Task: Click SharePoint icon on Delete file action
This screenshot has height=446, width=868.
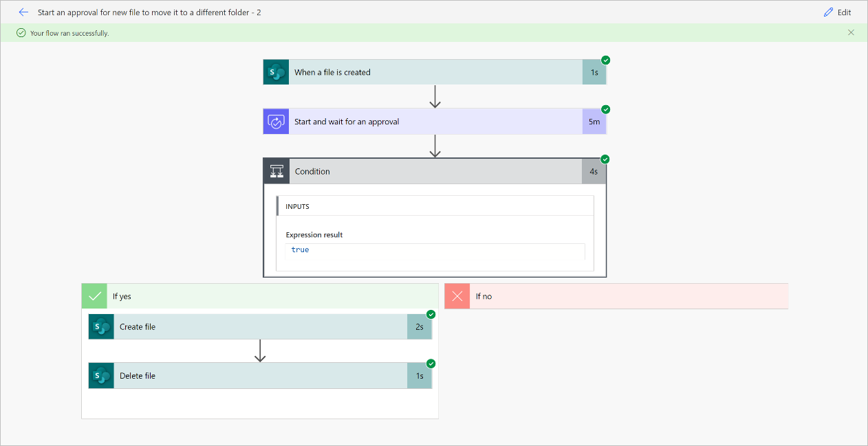Action: [101, 376]
